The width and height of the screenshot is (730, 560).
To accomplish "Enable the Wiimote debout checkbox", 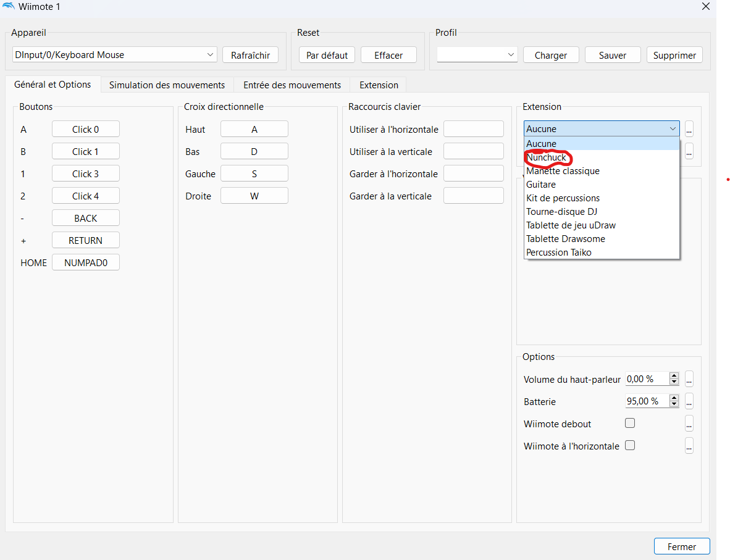I will (630, 424).
